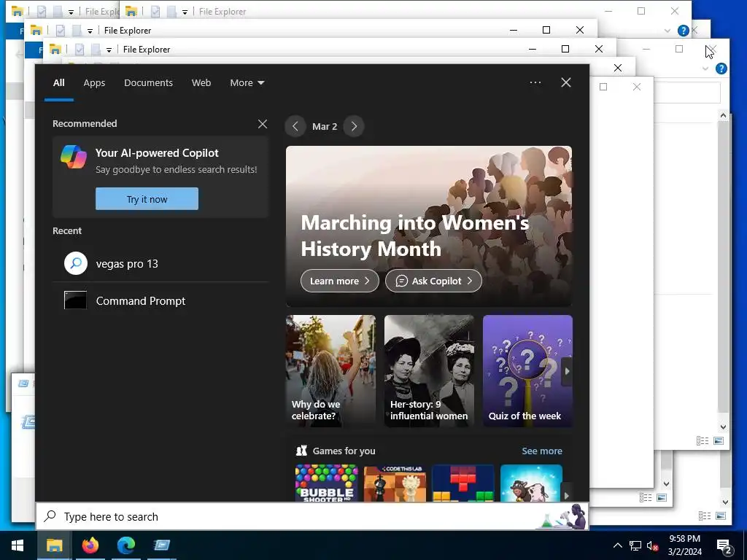Screen dimensions: 747x560
Task: Open the clock showing 9:58 PM
Action: point(685,545)
